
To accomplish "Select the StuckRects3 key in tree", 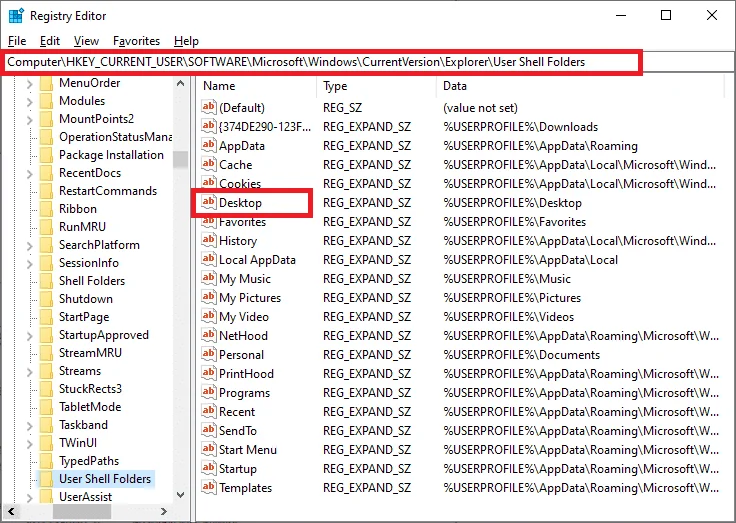I will pos(90,389).
